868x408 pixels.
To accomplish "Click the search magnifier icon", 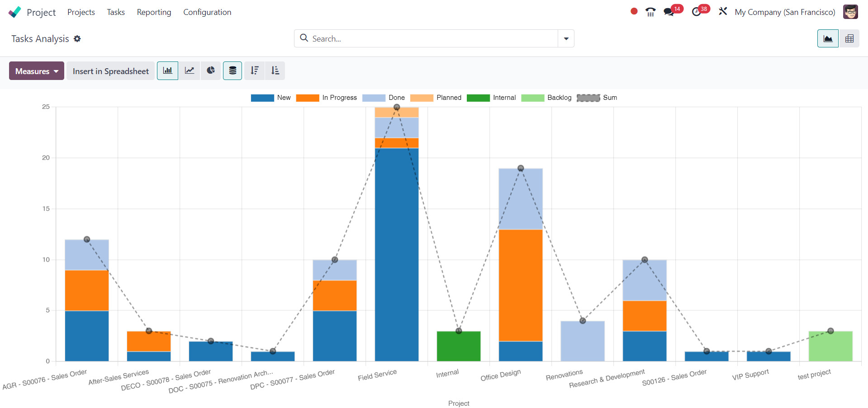I will point(304,38).
